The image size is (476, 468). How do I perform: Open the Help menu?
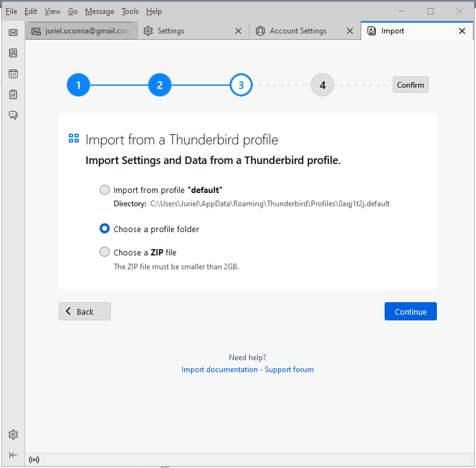(154, 11)
